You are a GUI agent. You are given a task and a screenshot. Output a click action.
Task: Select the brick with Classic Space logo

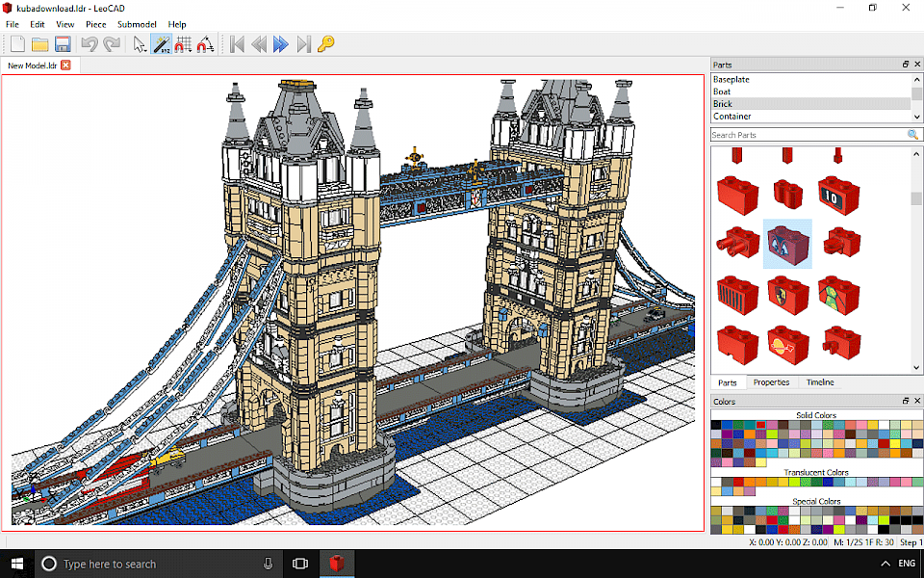click(788, 345)
